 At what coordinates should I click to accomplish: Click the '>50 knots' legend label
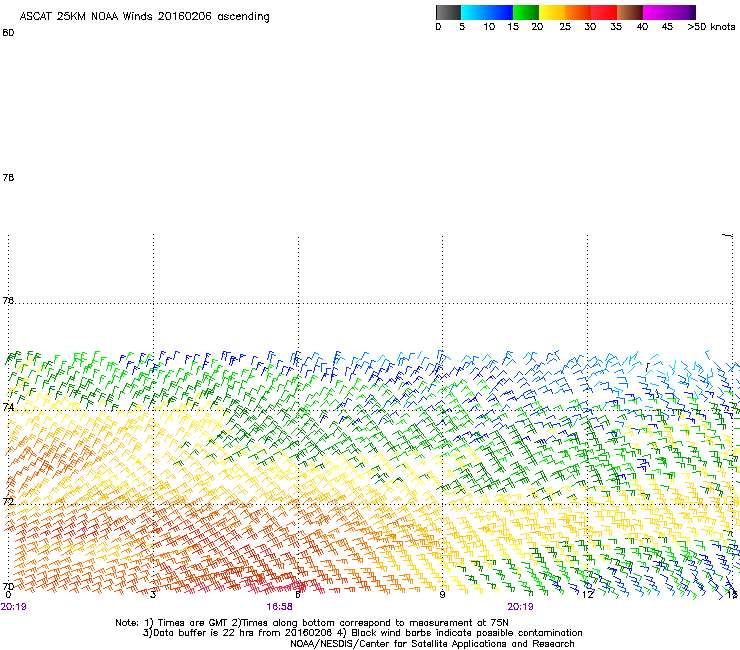click(x=711, y=27)
